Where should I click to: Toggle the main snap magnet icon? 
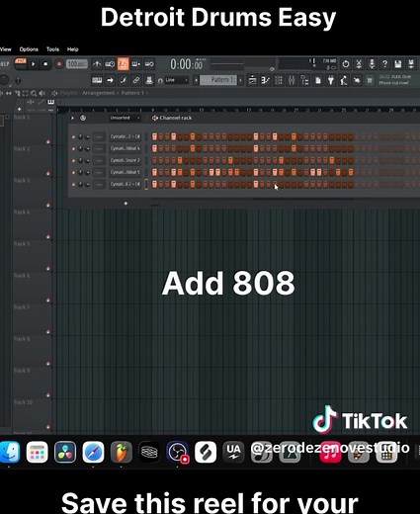[x=160, y=80]
